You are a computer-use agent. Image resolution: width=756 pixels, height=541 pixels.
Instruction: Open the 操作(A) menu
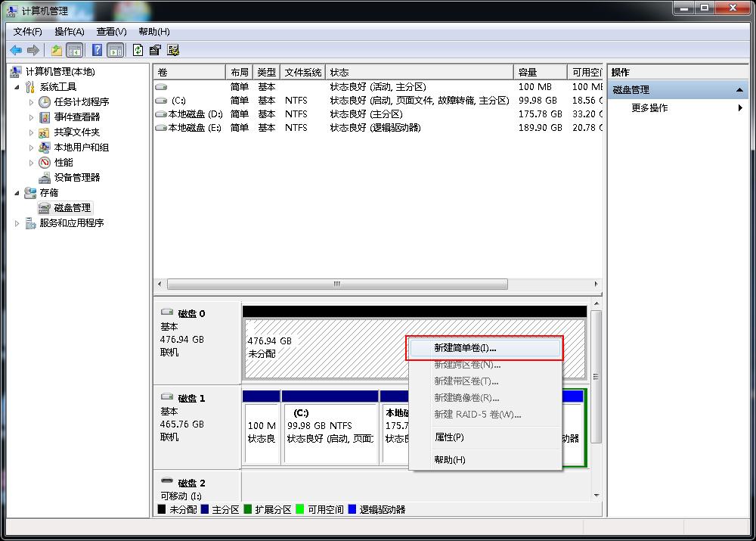pos(70,31)
